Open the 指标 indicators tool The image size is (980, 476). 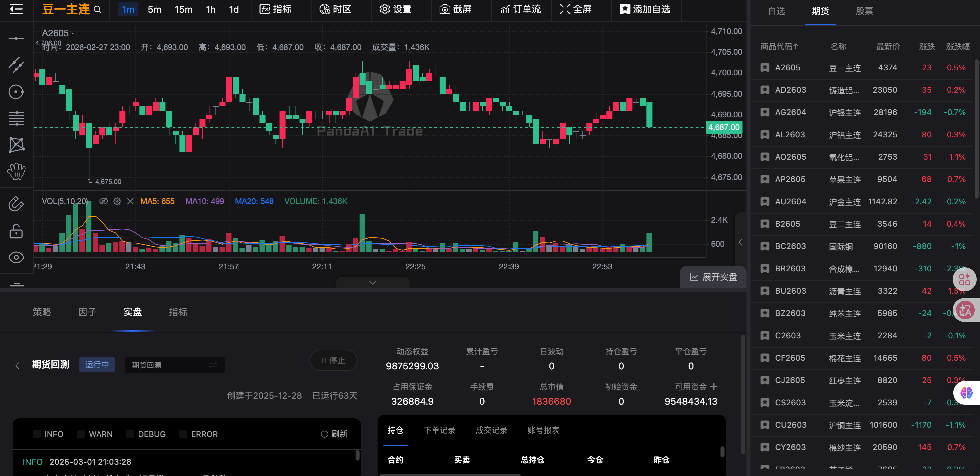[276, 9]
